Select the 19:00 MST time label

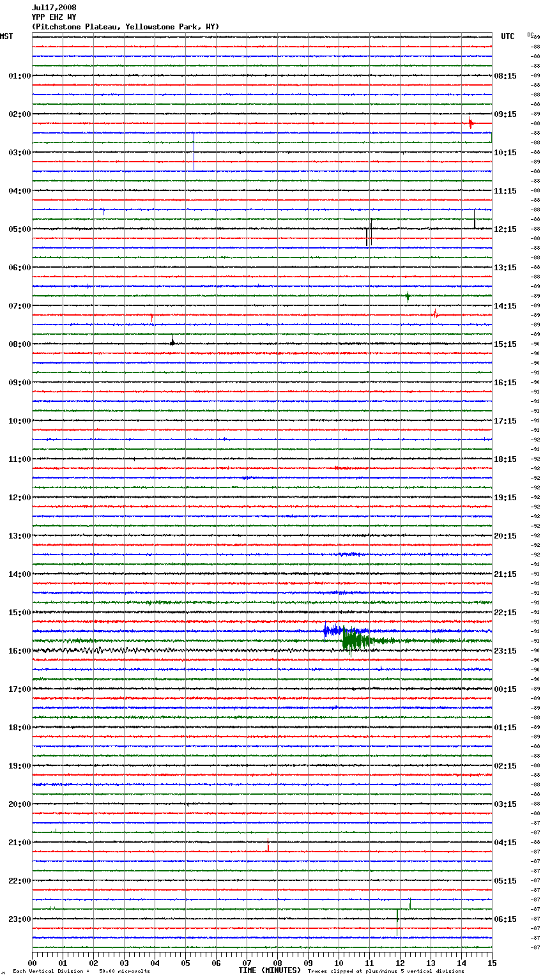(x=20, y=766)
